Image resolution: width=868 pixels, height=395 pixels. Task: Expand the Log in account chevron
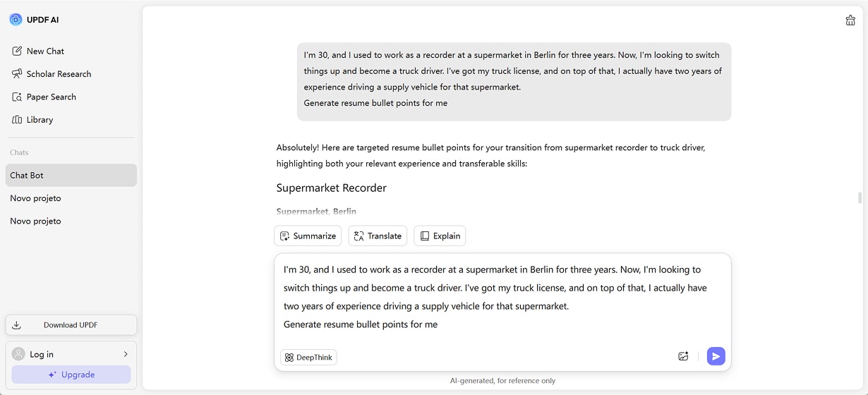click(x=126, y=354)
